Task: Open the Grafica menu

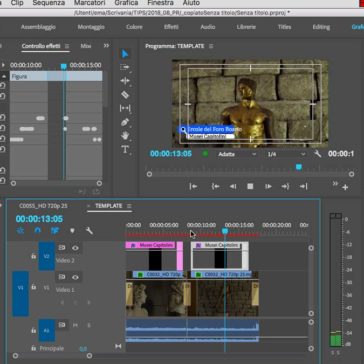Action: coord(126,3)
